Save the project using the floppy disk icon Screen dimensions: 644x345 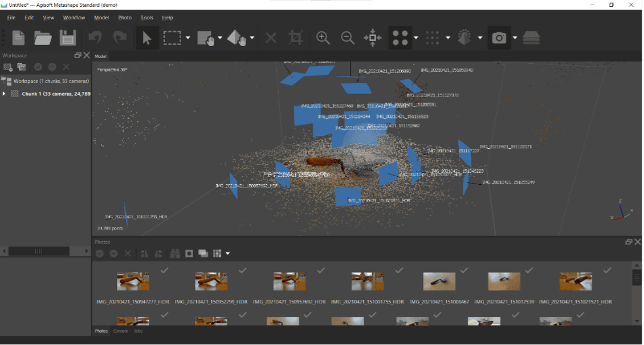(x=68, y=38)
